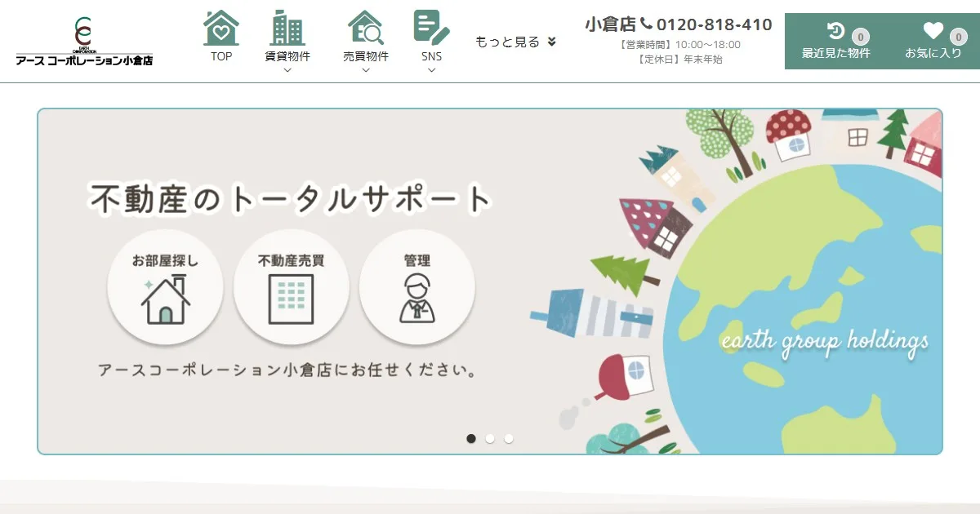This screenshot has height=514, width=980.
Task: Expand the SNS dropdown chevron
Action: 431,70
